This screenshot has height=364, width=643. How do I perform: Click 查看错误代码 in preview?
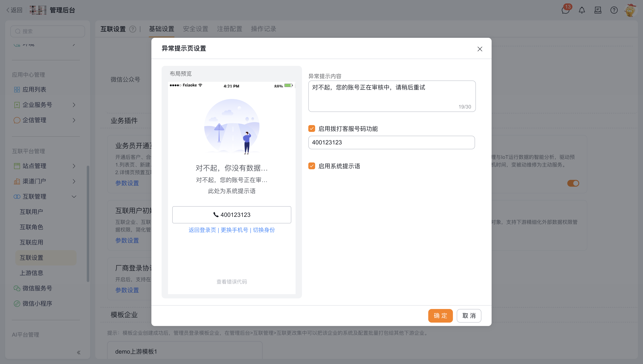pos(232,282)
